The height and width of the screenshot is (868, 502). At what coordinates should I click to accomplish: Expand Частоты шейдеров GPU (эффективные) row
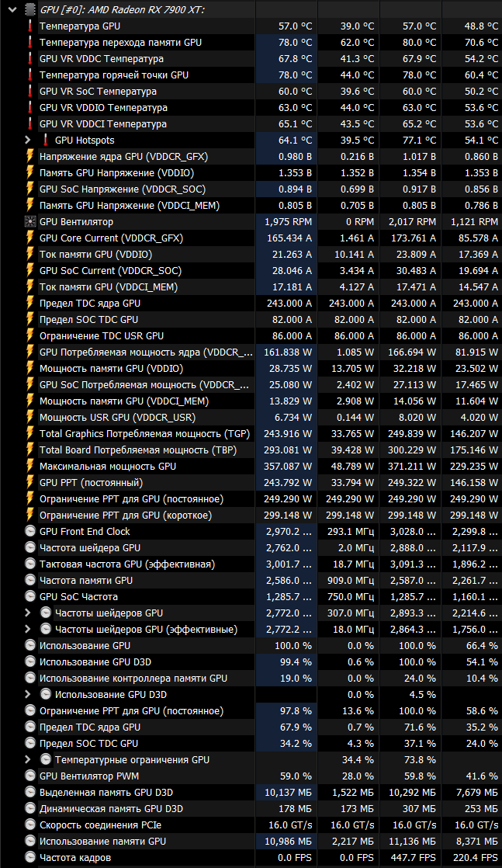[x=28, y=629]
